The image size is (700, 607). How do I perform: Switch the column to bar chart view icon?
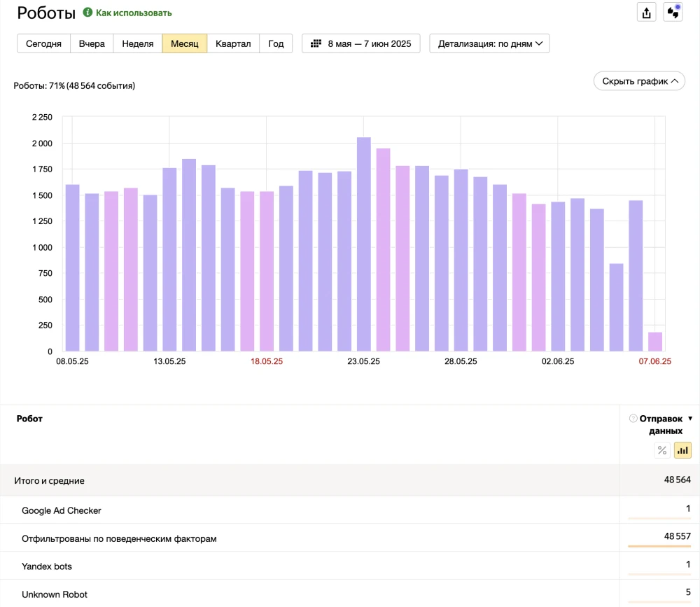click(682, 450)
